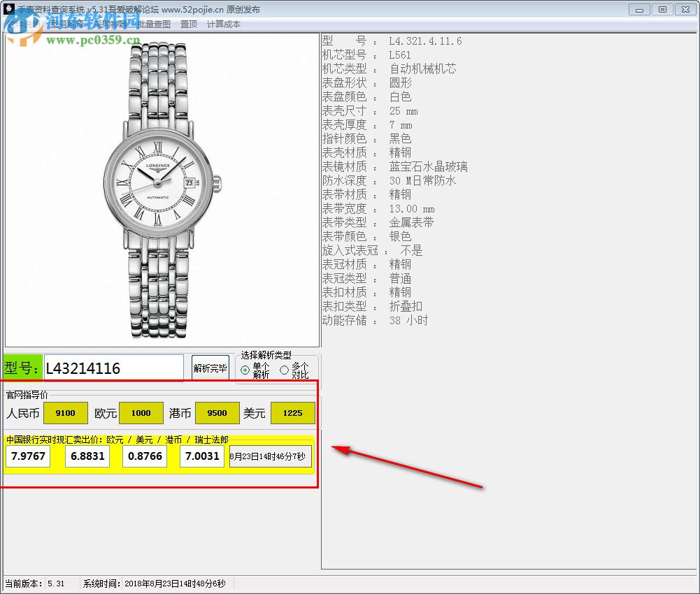Click the 动能存储 38 小时 line
Image resolution: width=700 pixels, height=594 pixels.
point(375,320)
